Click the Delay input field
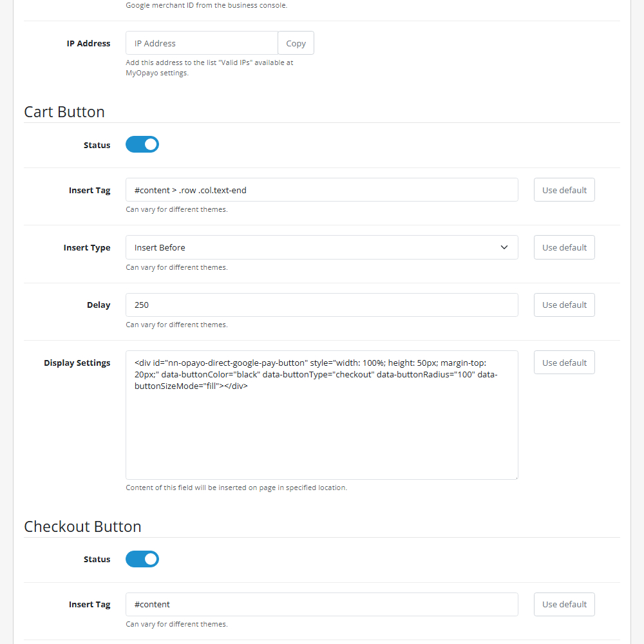 pos(321,305)
